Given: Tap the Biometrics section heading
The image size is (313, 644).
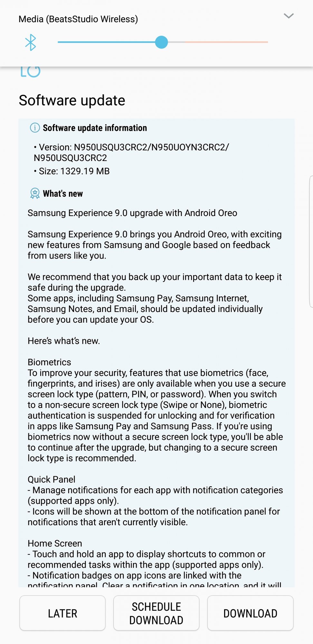Looking at the screenshot, I should point(49,362).
